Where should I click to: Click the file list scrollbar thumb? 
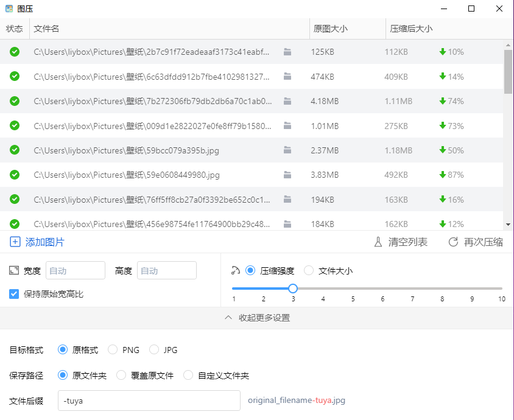click(x=508, y=72)
